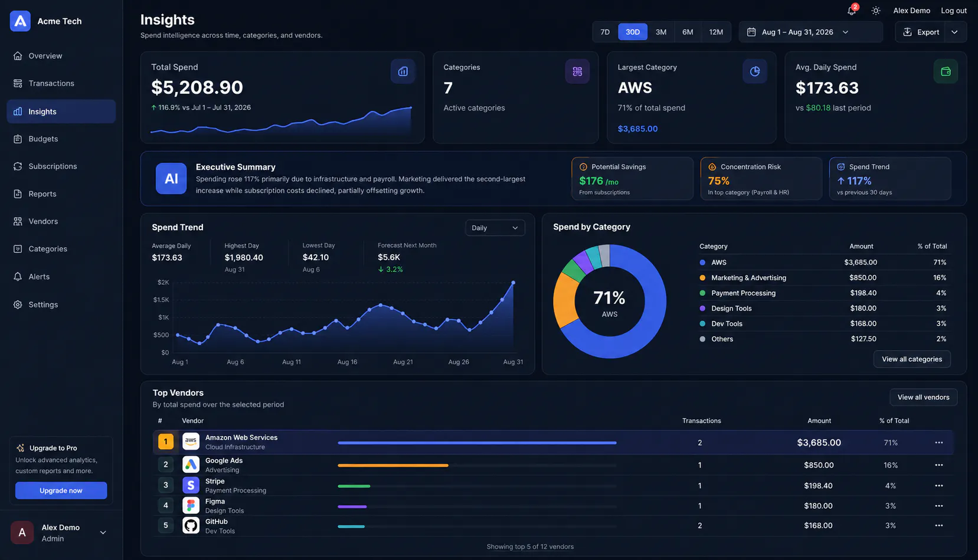Click the Acme Tech logo icon
The image size is (978, 560).
[20, 21]
